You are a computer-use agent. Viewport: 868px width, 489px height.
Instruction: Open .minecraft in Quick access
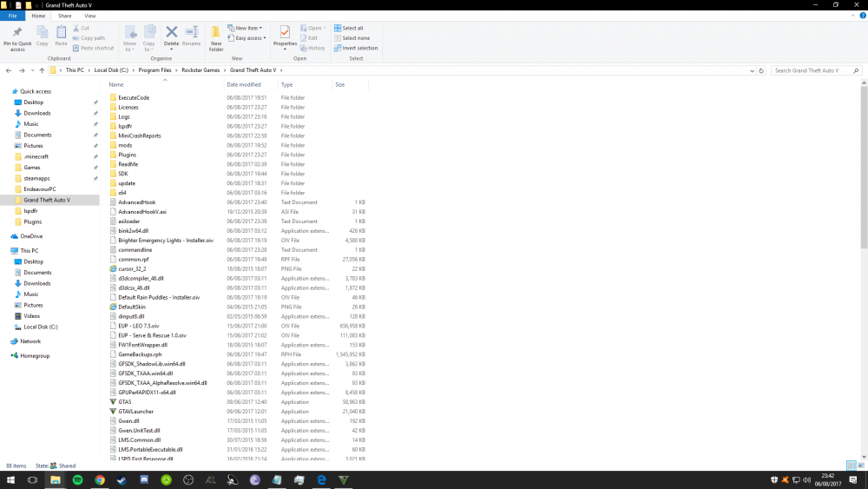point(36,156)
